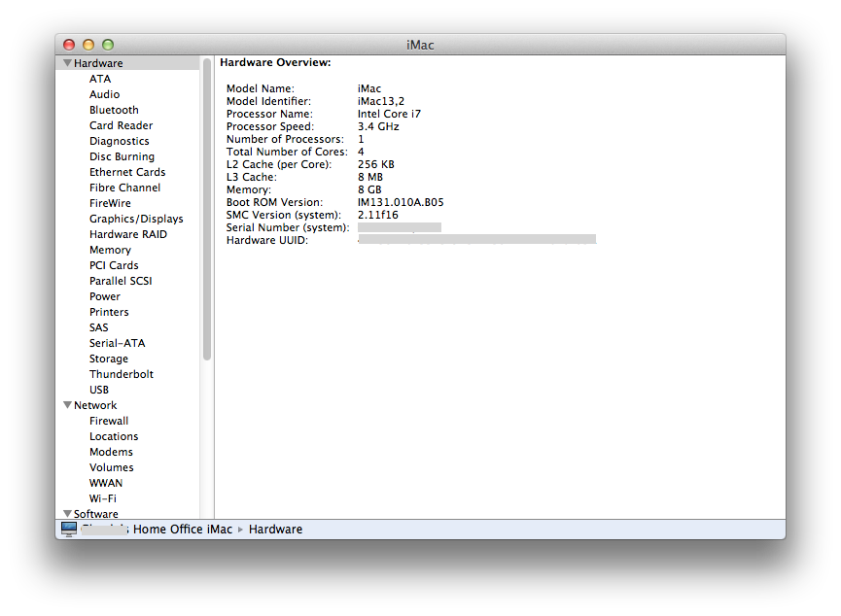Select Locations under Network

pos(114,436)
